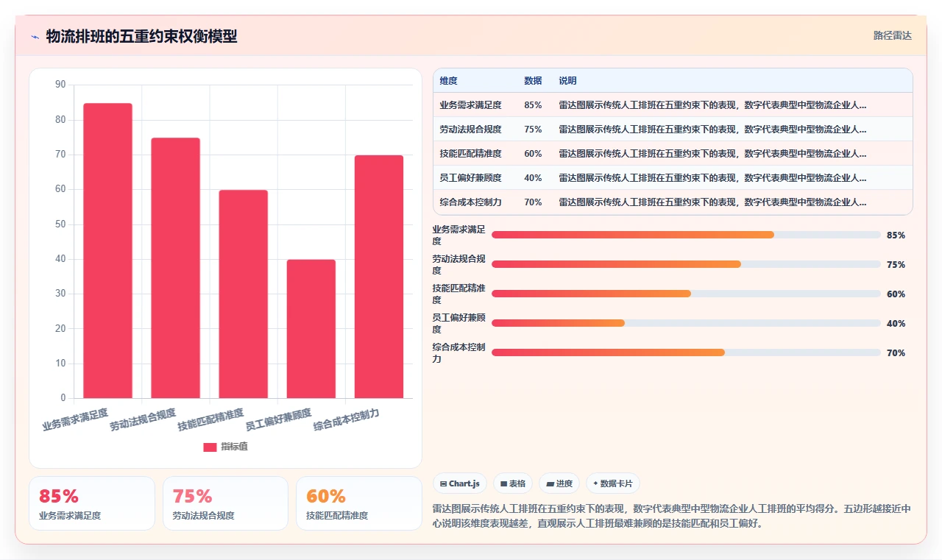
Task: Click the x-axis label 综合成本控制力
Action: tap(347, 419)
